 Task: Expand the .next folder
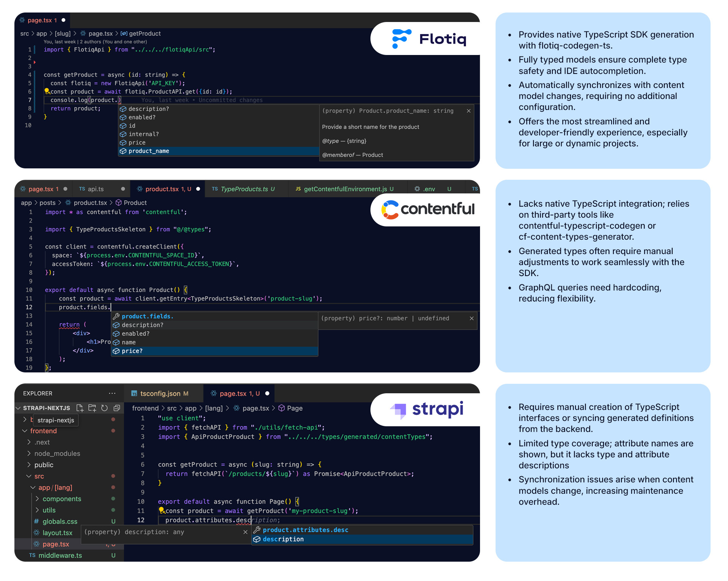[29, 442]
